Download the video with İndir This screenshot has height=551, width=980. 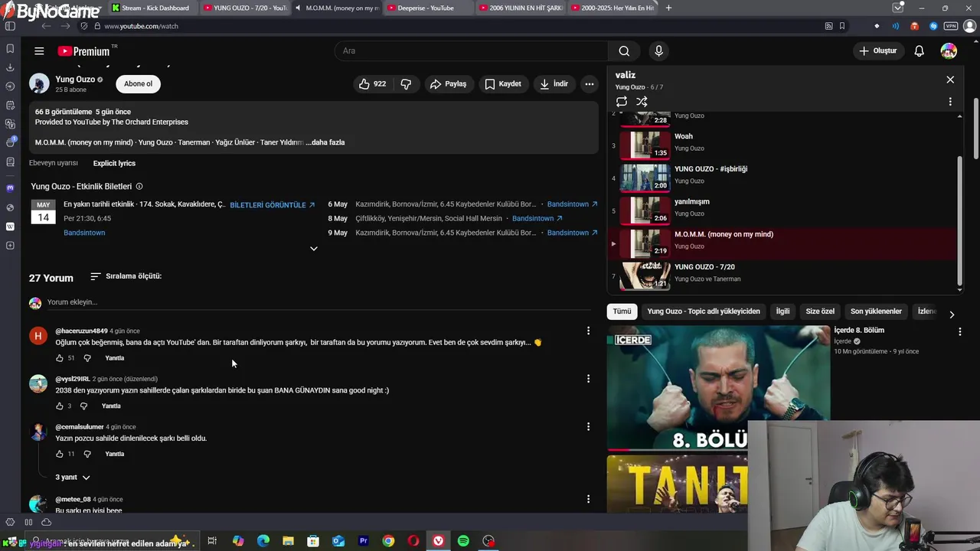tap(554, 84)
